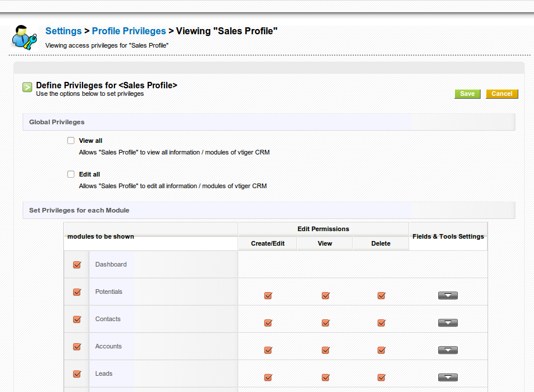534x392 pixels.
Task: Expand Fields & Tools settings for Accounts
Action: tap(447, 350)
